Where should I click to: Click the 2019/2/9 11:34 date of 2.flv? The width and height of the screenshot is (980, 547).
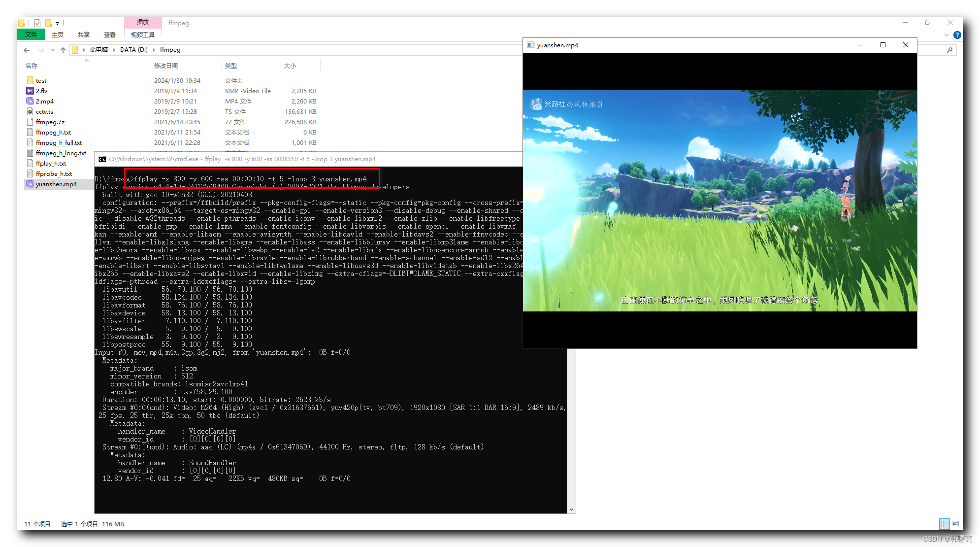coord(175,91)
